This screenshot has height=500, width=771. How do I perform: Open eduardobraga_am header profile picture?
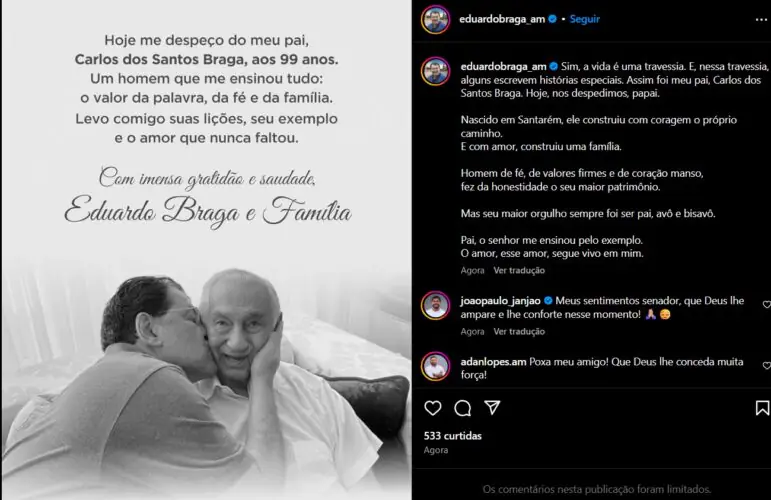[x=436, y=20]
